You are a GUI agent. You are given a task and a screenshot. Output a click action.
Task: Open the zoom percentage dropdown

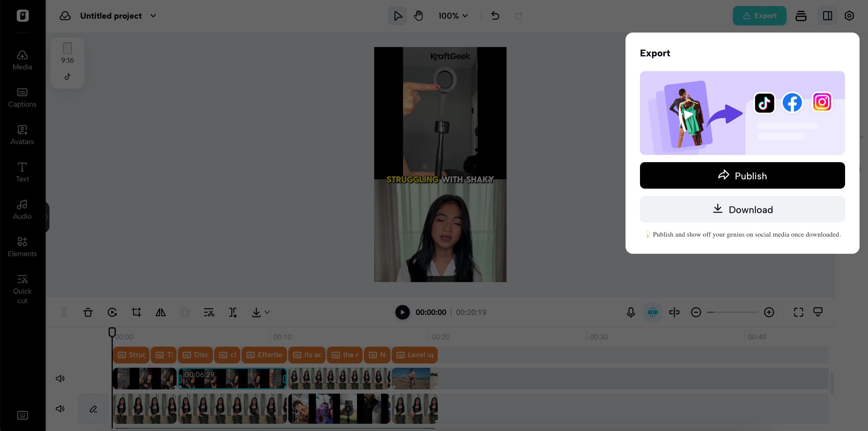452,15
